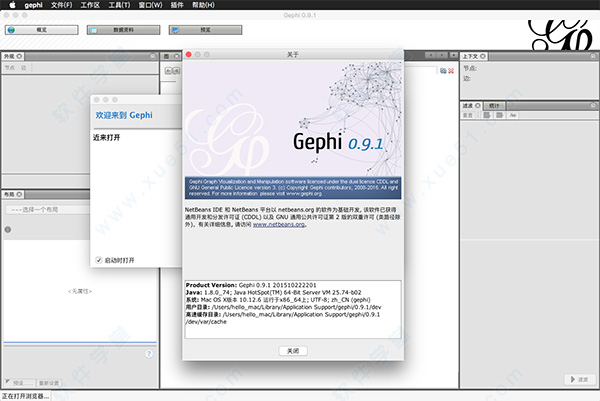Click the Gephi logo at top right
The width and height of the screenshot is (600, 401).
click(562, 35)
